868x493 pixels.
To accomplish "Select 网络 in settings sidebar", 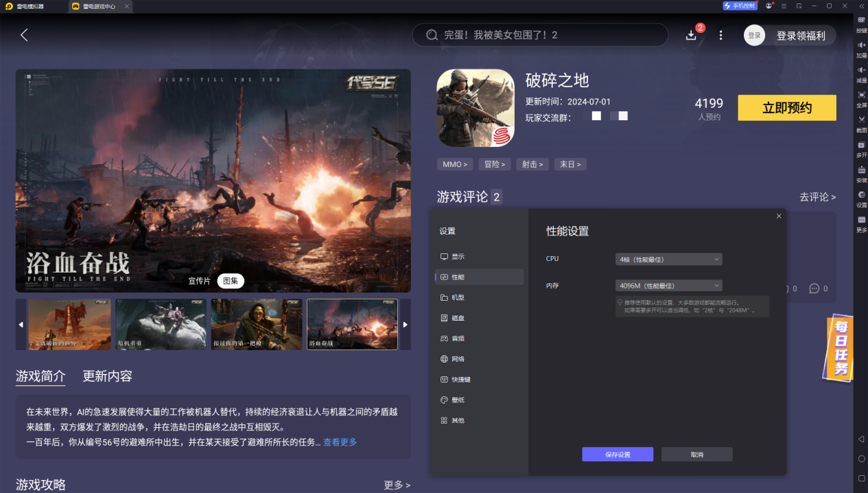I will click(x=479, y=359).
